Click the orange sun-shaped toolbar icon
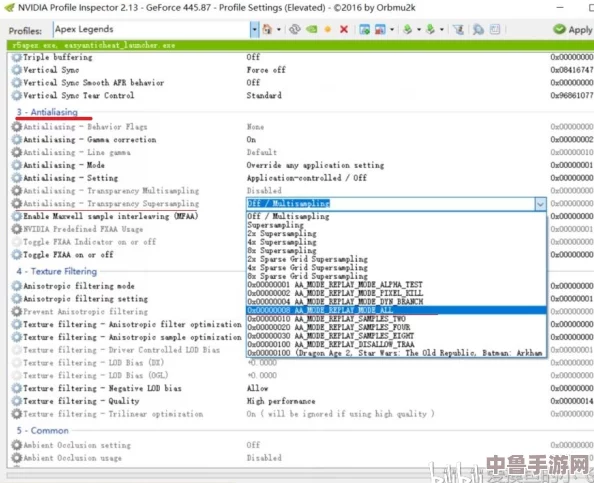This screenshot has width=594, height=483. point(328,30)
